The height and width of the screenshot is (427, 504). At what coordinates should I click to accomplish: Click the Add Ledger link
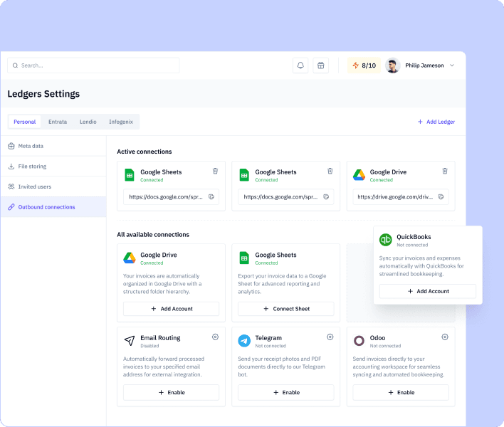(x=436, y=122)
